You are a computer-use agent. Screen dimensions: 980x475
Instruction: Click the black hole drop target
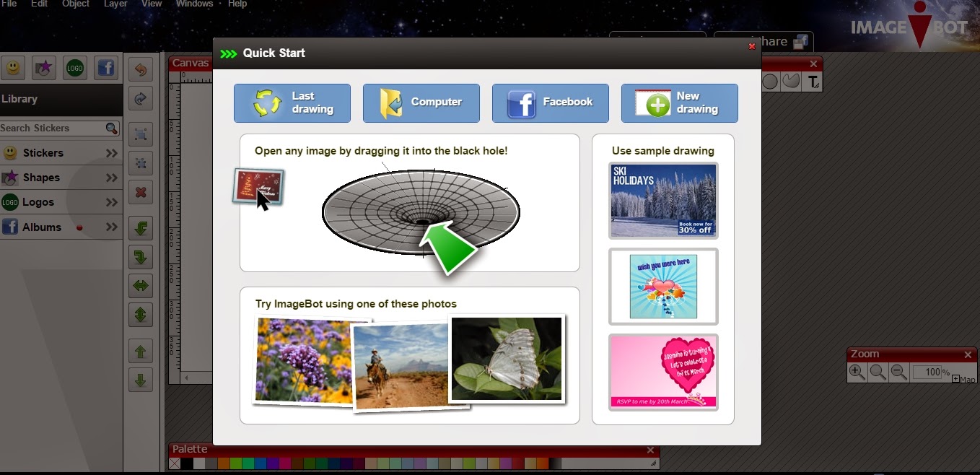click(x=421, y=212)
